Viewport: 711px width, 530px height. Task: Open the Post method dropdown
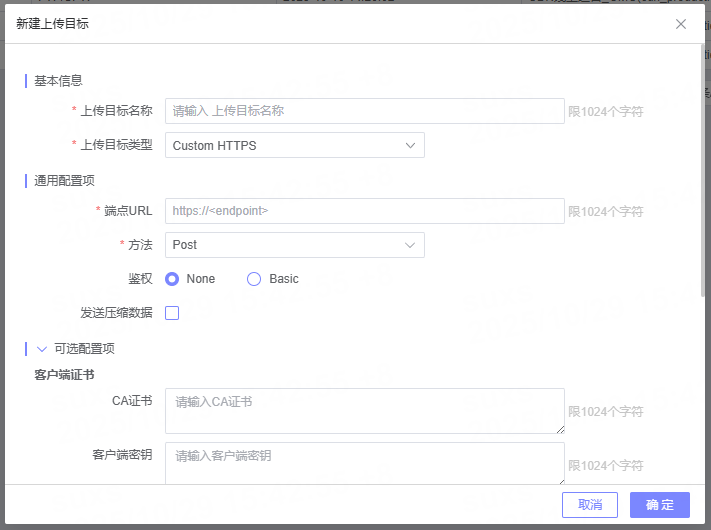pos(294,245)
